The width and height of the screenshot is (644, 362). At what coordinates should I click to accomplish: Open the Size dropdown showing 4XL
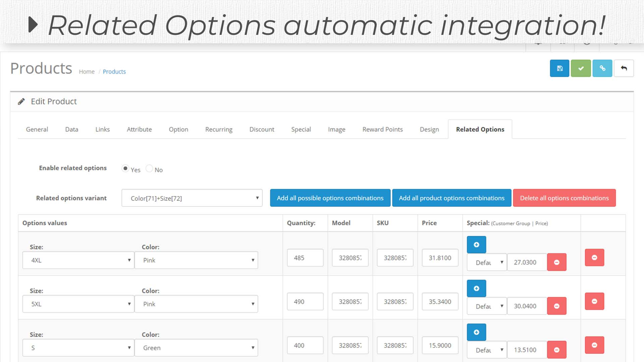click(78, 260)
